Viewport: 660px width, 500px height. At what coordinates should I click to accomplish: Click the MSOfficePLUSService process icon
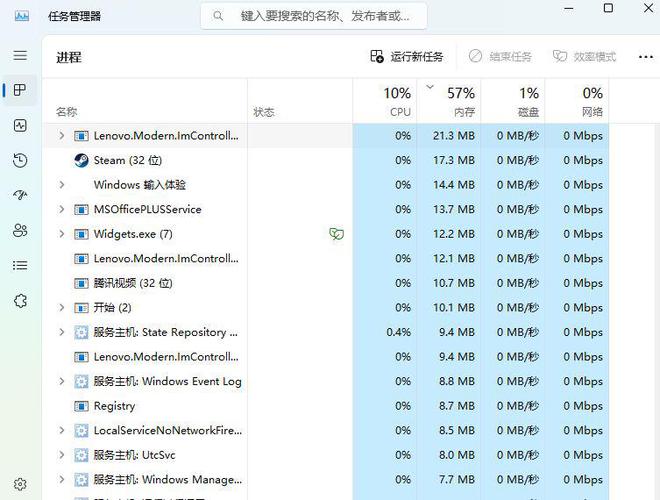[x=81, y=210]
